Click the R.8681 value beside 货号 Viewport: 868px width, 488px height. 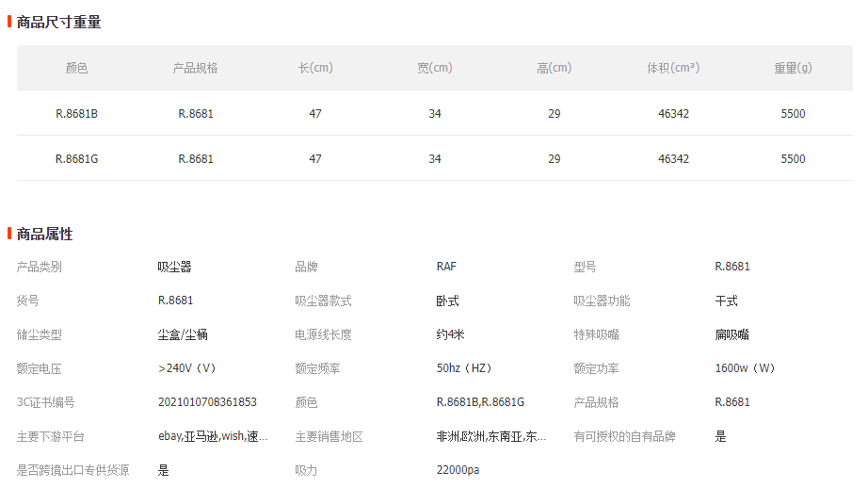175,301
